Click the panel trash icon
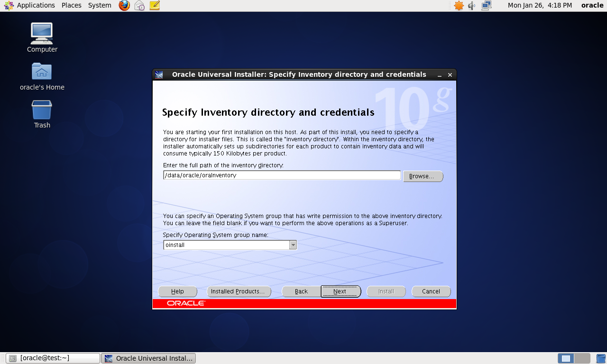Screen dimensions: 607x364 pyautogui.click(x=601, y=358)
